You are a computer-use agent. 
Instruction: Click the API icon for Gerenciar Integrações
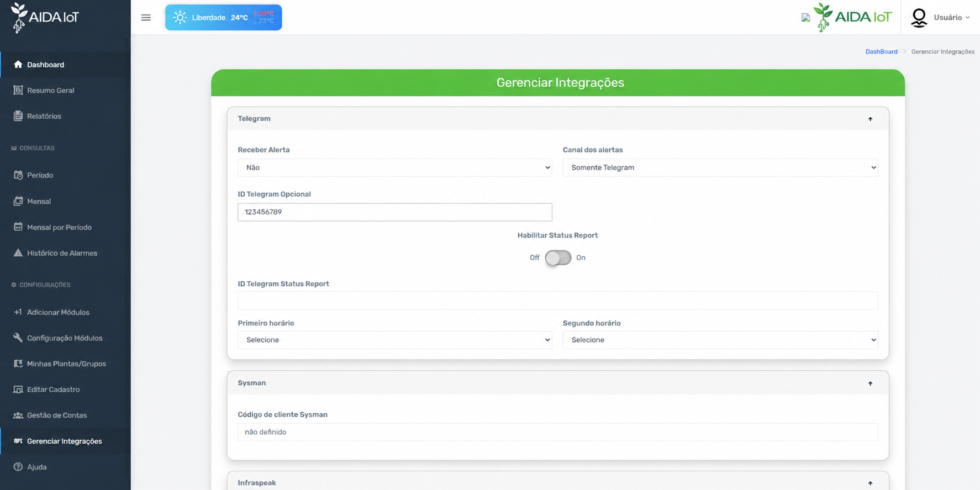(x=18, y=441)
